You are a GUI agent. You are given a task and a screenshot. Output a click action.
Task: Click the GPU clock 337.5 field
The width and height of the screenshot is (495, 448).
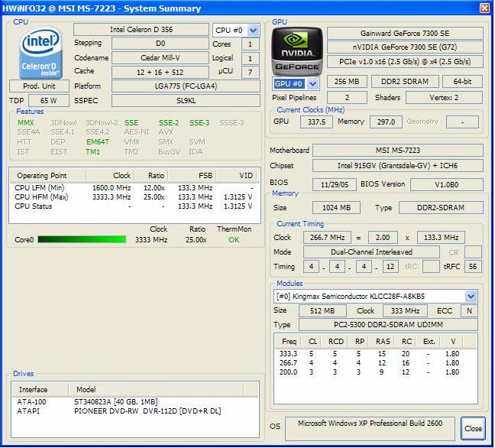(316, 122)
